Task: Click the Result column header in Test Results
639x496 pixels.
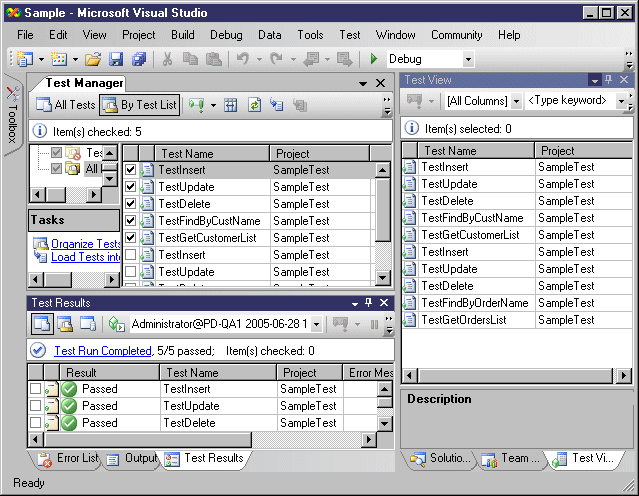Action: 109,373
